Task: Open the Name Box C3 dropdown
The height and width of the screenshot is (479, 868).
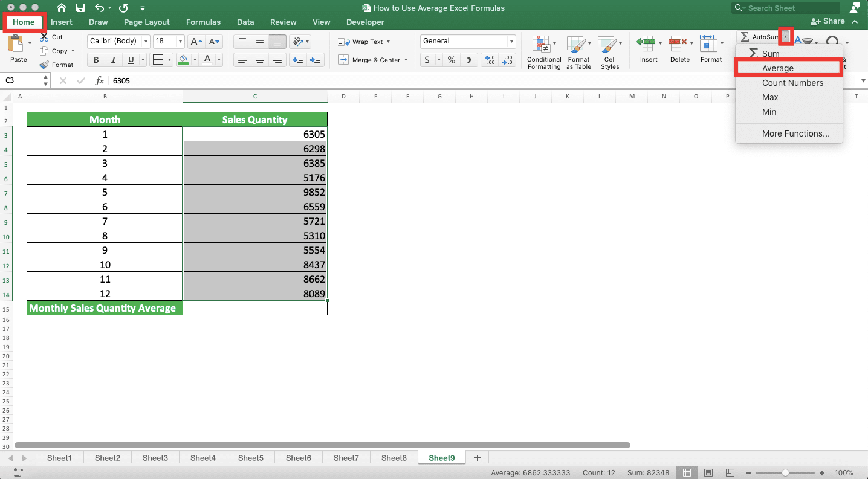Action: [x=45, y=80]
